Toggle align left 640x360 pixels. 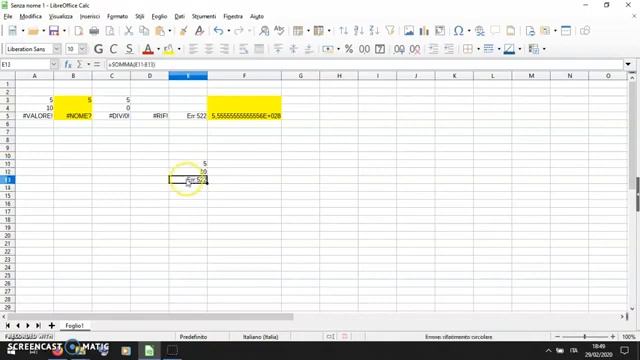[193, 49]
